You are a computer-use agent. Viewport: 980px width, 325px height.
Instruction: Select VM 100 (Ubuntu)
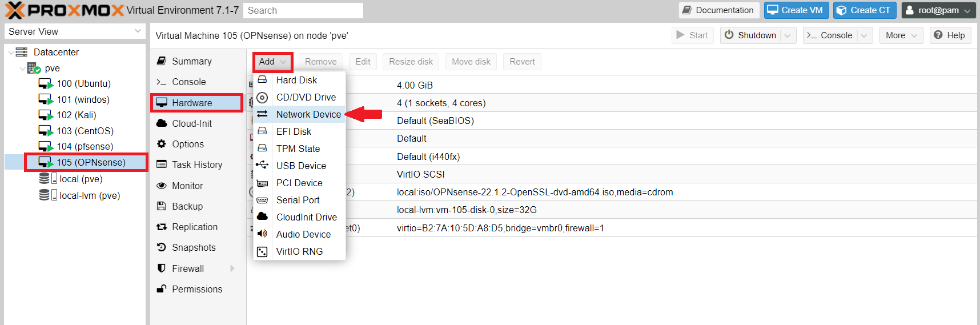point(83,83)
